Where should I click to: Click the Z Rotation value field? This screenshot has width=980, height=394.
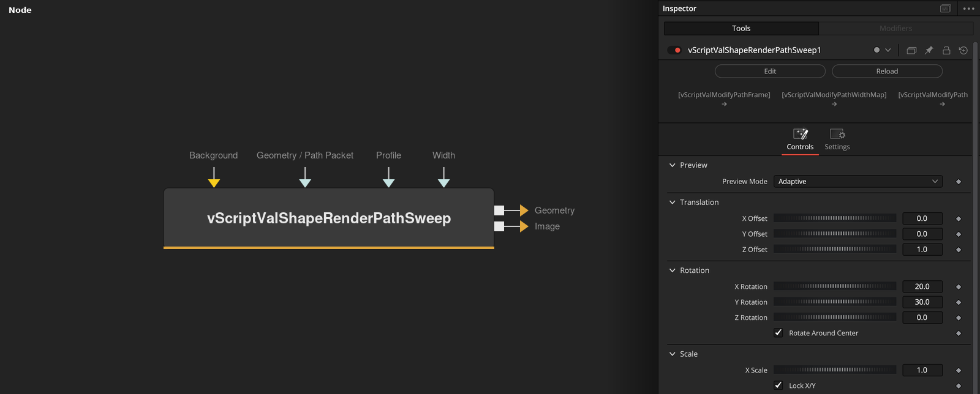[922, 318]
